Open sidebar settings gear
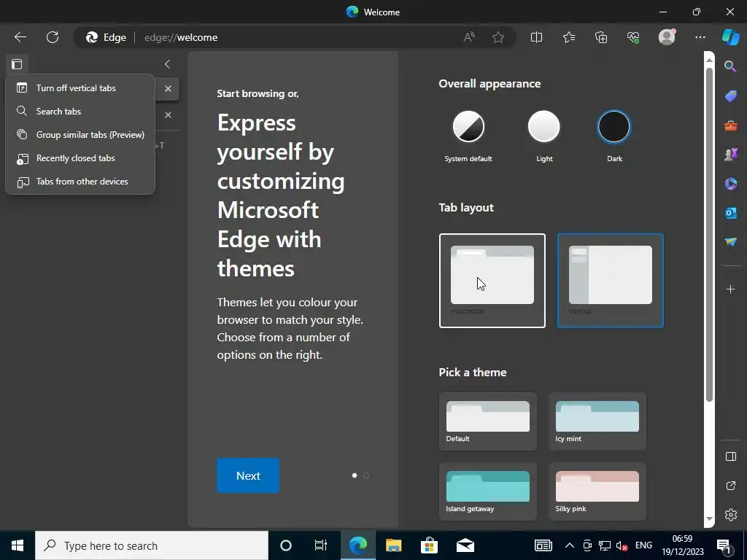The height and width of the screenshot is (560, 747). point(731,515)
